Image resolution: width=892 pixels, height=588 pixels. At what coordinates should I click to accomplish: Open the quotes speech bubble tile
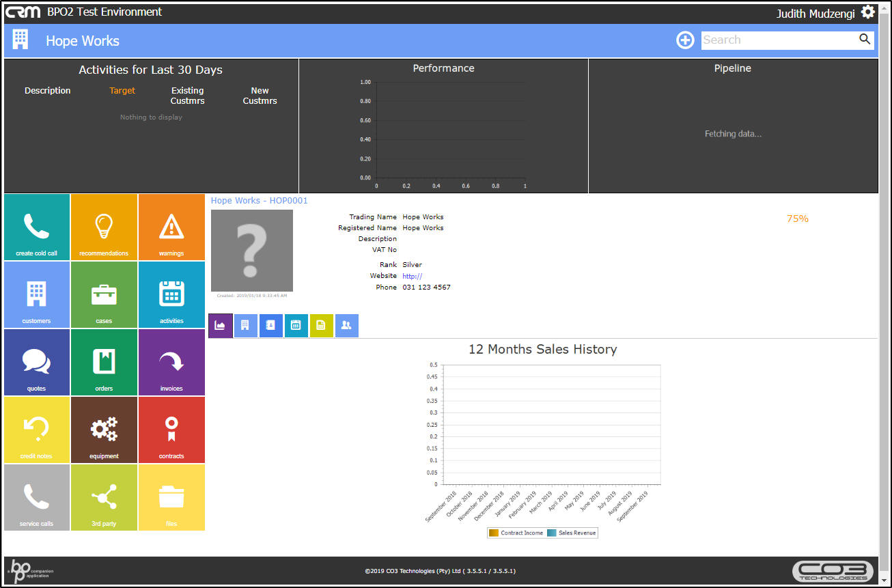click(37, 362)
